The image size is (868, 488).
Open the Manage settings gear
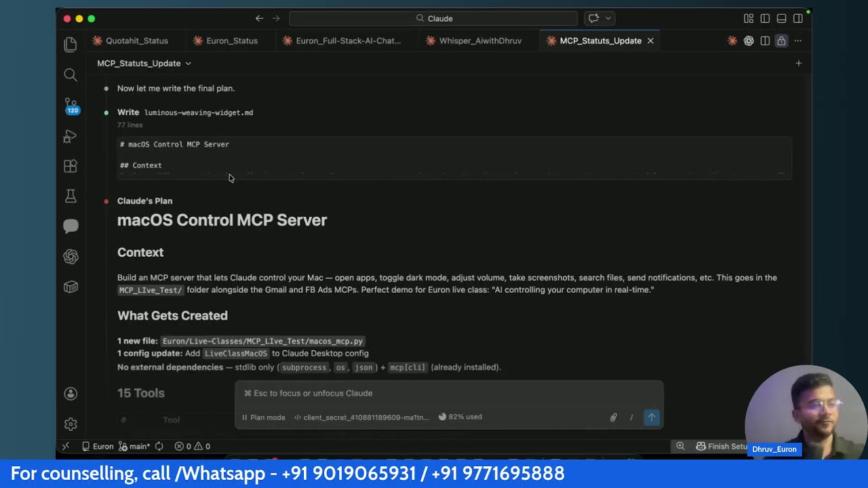[x=71, y=424]
